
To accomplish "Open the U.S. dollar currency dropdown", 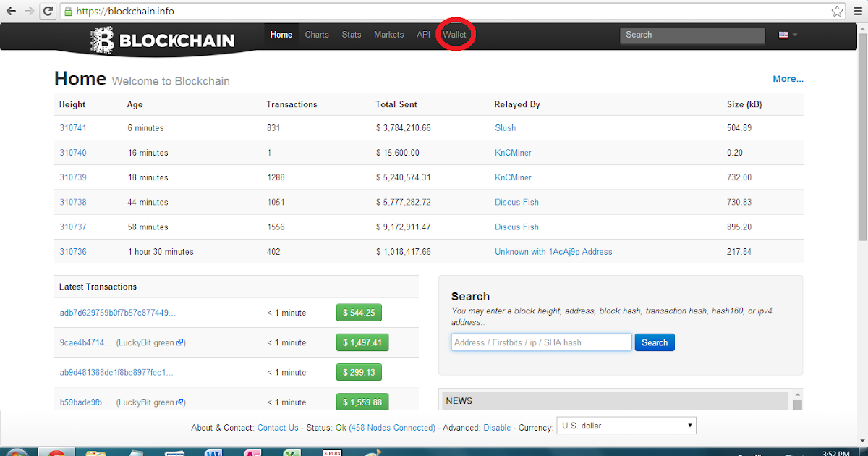I will tap(626, 426).
